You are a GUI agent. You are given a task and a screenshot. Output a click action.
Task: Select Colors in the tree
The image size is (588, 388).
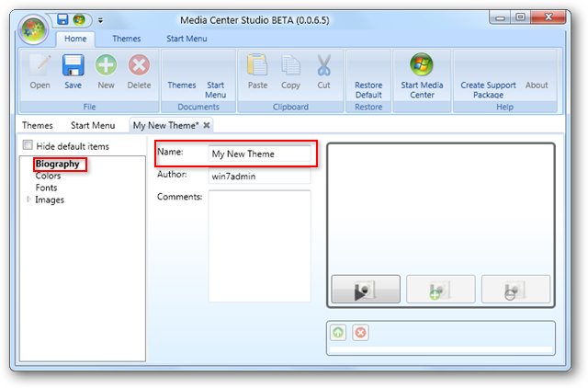(48, 176)
